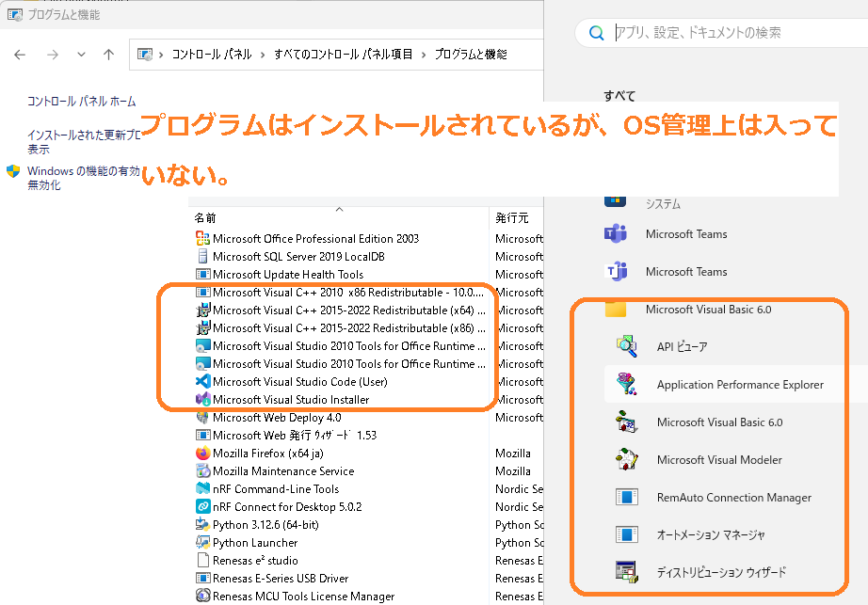
Task: Click the second Microsoft Teams entry icon
Action: tap(616, 272)
